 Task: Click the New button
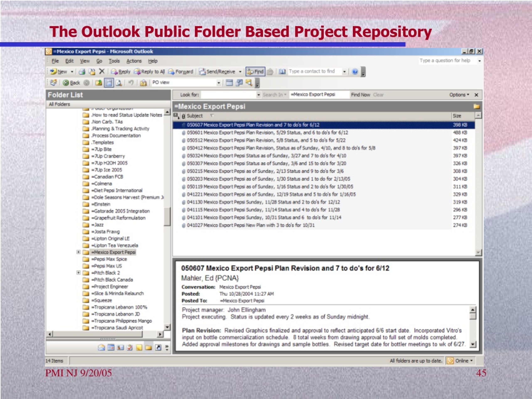59,71
